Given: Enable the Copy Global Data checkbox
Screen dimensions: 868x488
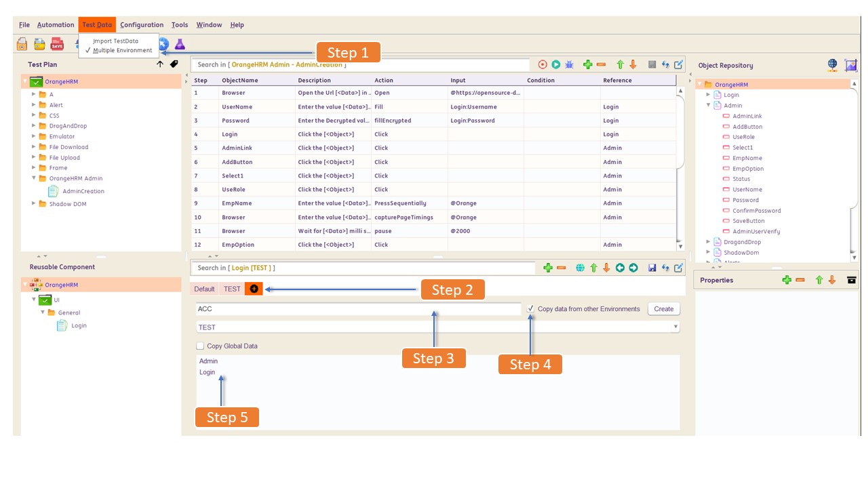Looking at the screenshot, I should pyautogui.click(x=200, y=346).
